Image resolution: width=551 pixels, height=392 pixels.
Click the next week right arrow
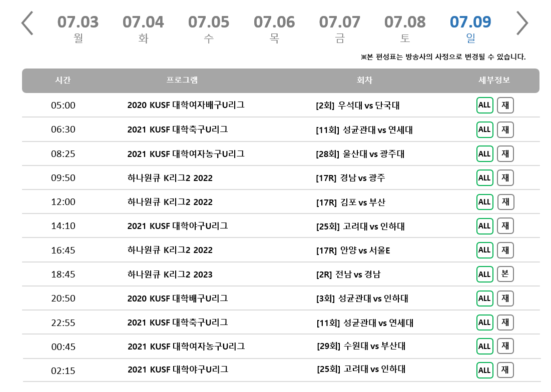point(522,23)
